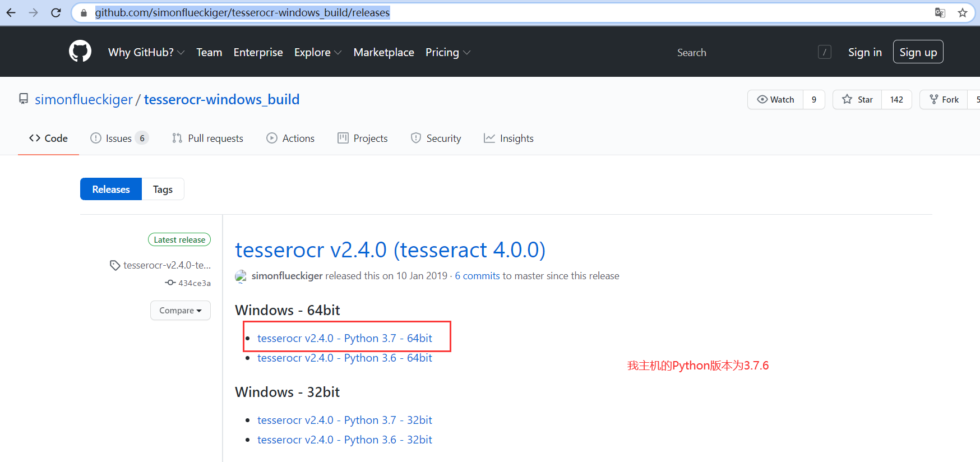
Task: Switch to the Code tab
Action: pyautogui.click(x=48, y=138)
